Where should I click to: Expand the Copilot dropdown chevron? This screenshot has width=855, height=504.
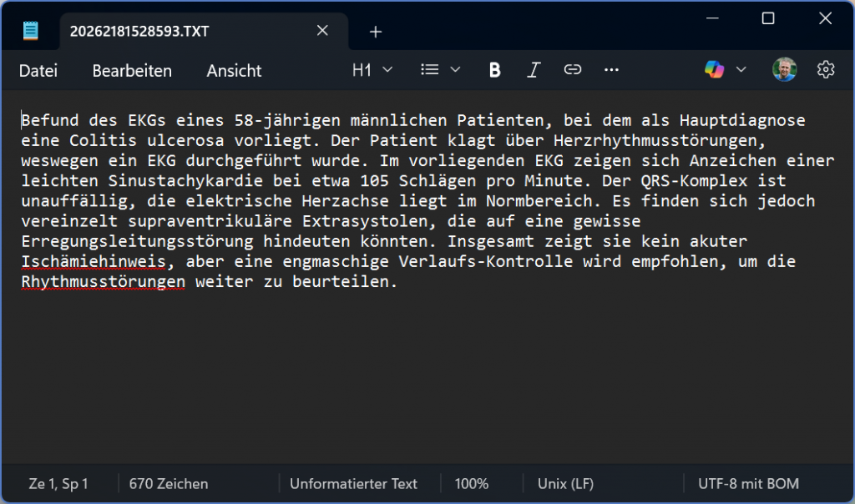pyautogui.click(x=741, y=70)
